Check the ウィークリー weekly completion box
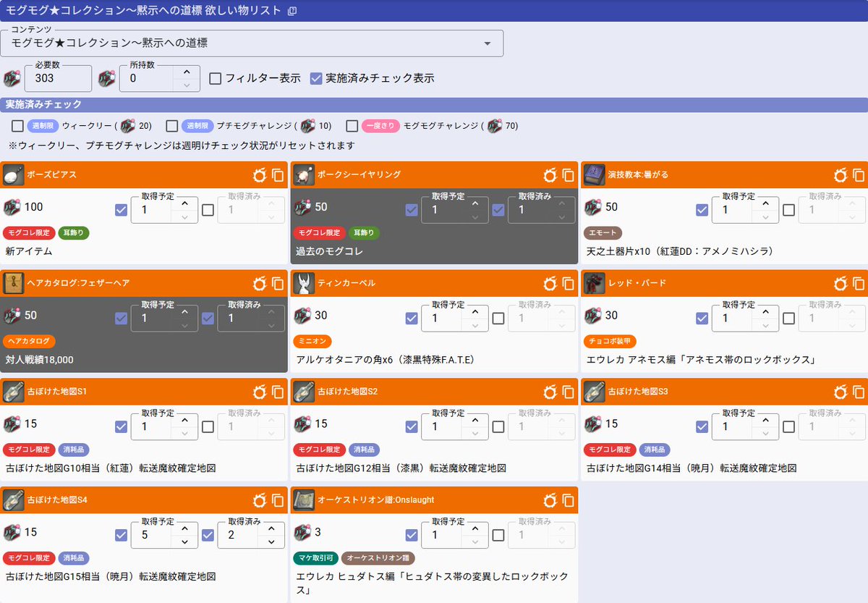 [x=17, y=126]
